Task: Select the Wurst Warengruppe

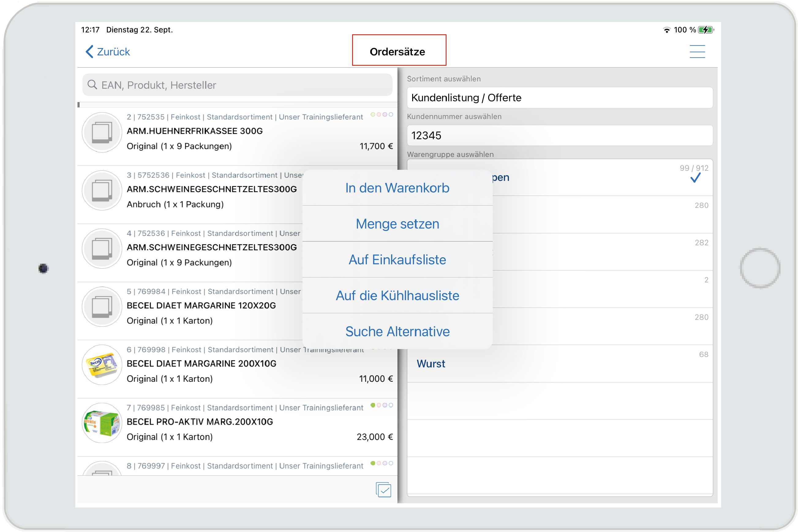Action: coord(431,364)
